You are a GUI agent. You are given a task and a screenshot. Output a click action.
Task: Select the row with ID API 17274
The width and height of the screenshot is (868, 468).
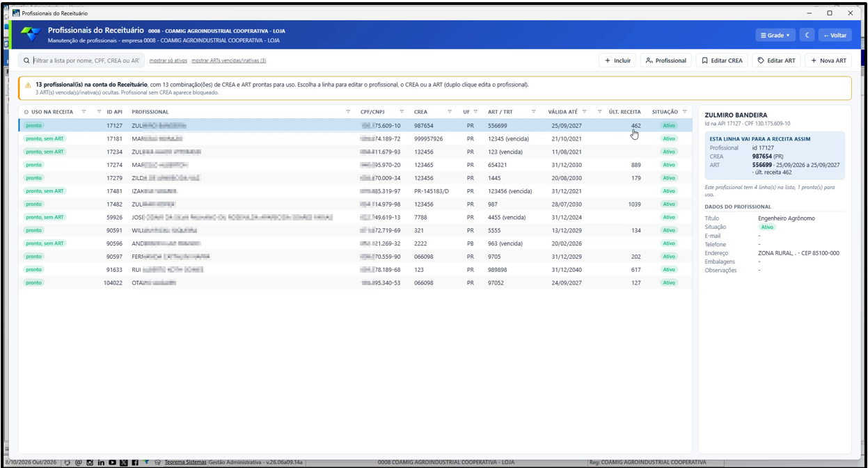[355, 165]
